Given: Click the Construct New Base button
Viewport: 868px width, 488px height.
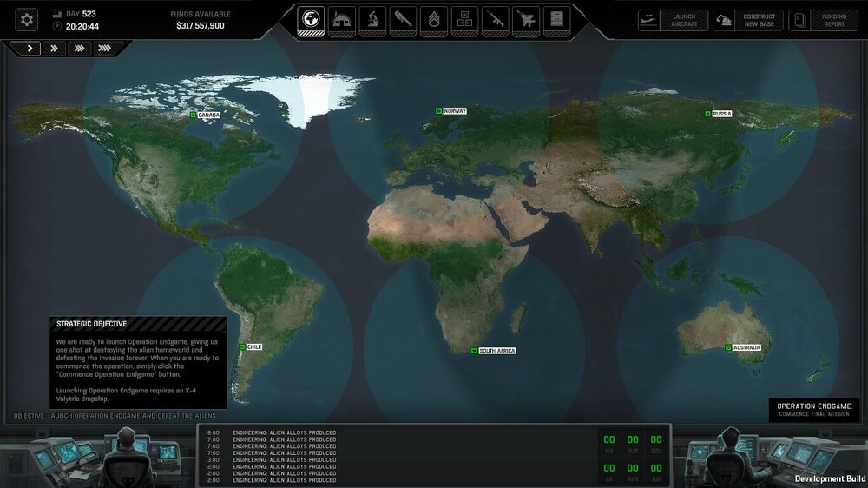Looking at the screenshot, I should pyautogui.click(x=748, y=21).
